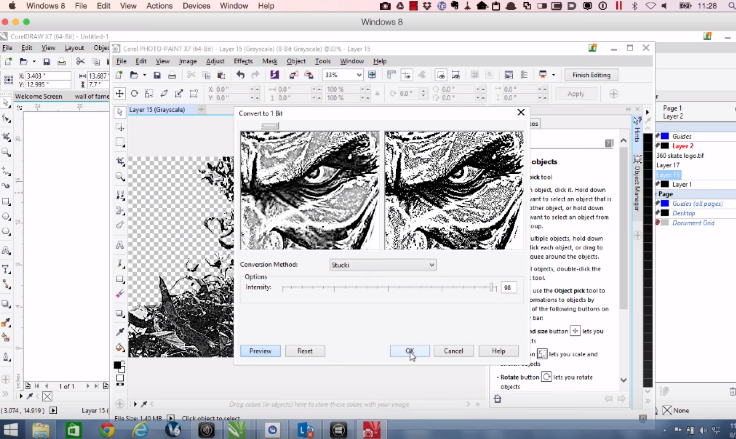Click the right result preview thumbnail

point(453,190)
